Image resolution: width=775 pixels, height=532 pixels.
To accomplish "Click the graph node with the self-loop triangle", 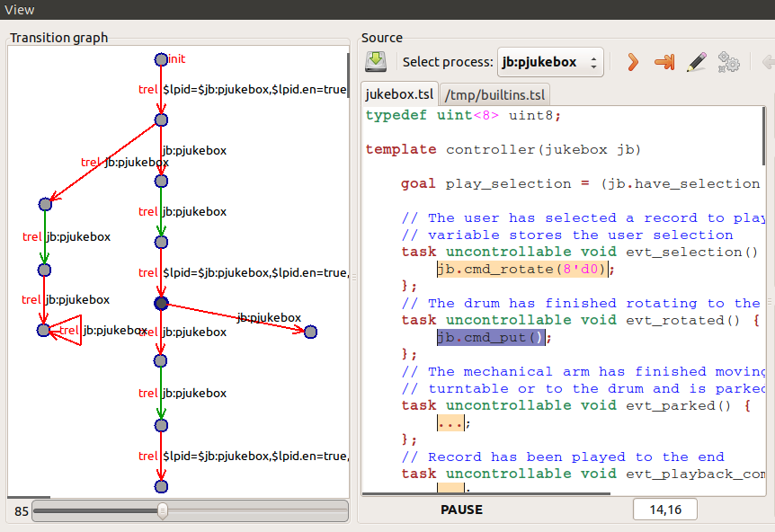I will click(x=43, y=331).
